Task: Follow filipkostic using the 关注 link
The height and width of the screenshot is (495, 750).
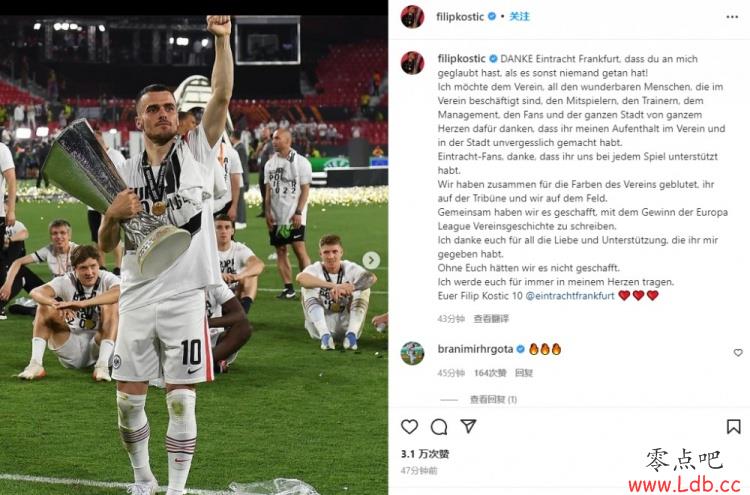Action: point(519,17)
